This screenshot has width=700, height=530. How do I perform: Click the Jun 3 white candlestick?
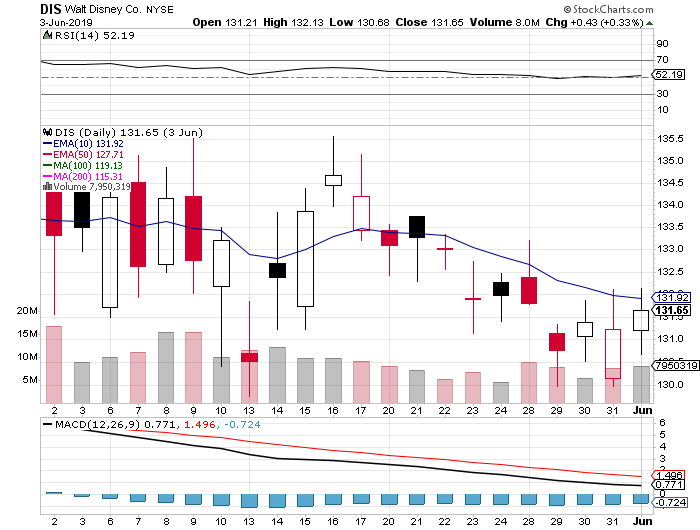coord(641,321)
